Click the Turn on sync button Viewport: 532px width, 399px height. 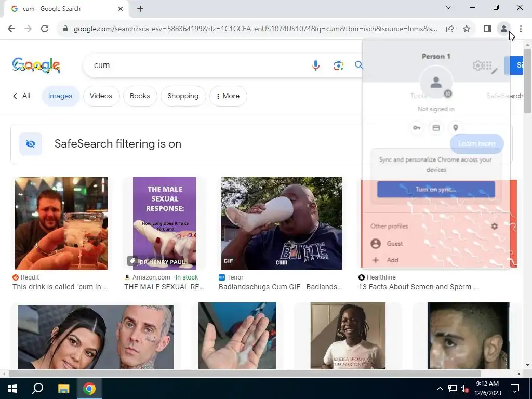click(436, 189)
